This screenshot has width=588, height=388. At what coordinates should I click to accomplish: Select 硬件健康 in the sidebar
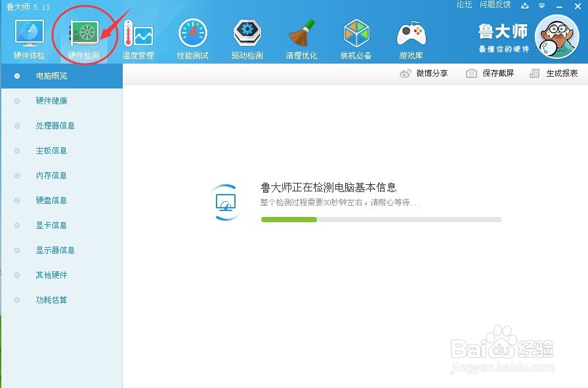51,100
